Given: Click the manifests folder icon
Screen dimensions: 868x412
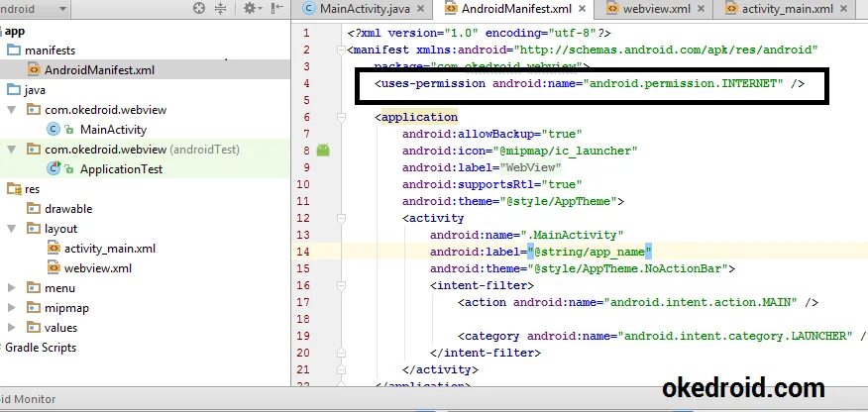Looking at the screenshot, I should pos(13,51).
